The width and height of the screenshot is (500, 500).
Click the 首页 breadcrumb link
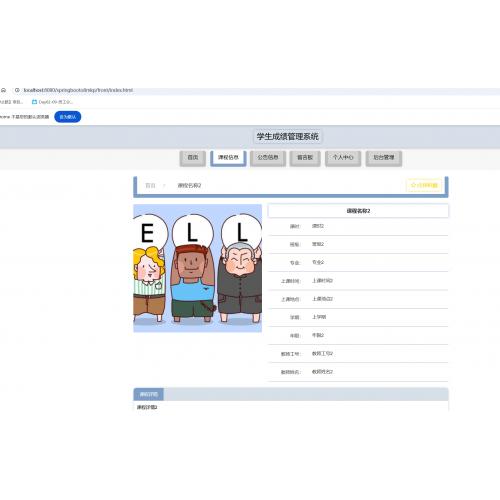150,186
